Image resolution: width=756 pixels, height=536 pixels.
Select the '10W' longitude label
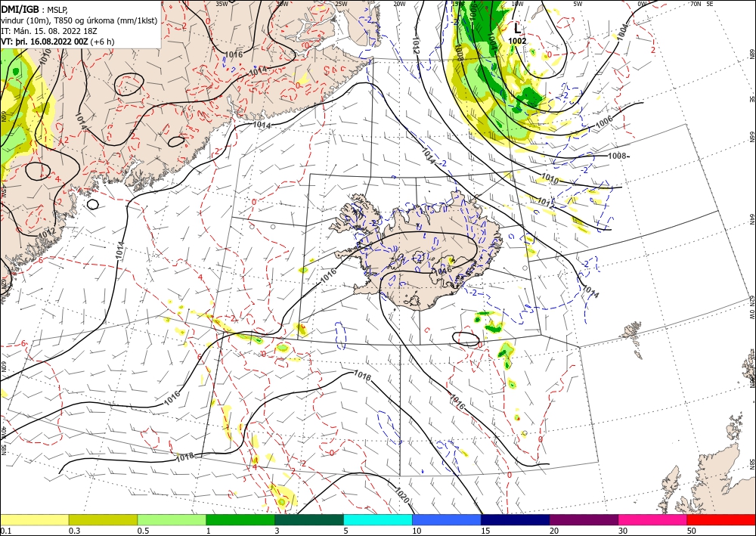pos(517,4)
